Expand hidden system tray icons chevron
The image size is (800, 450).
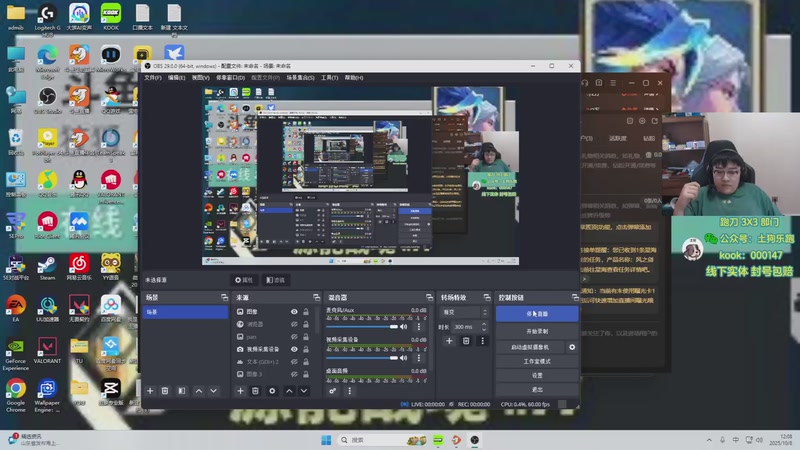click(709, 440)
